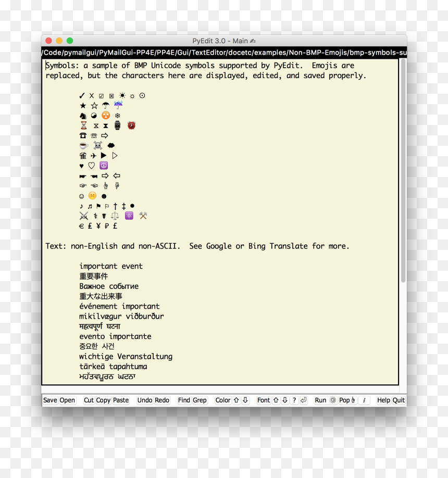Click the orange frowning face symbol
448x478 pixels.
point(92,196)
